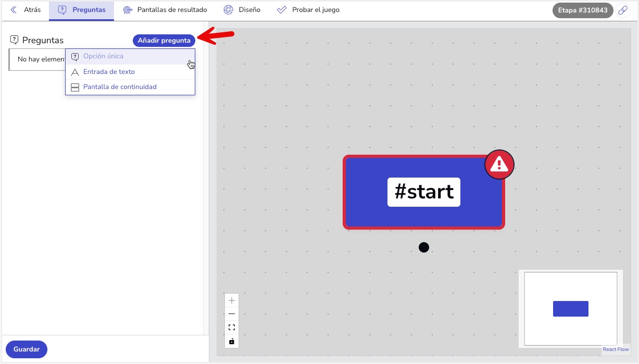Open the Pantallas de resultado tab
The height and width of the screenshot is (364, 639).
click(x=165, y=9)
